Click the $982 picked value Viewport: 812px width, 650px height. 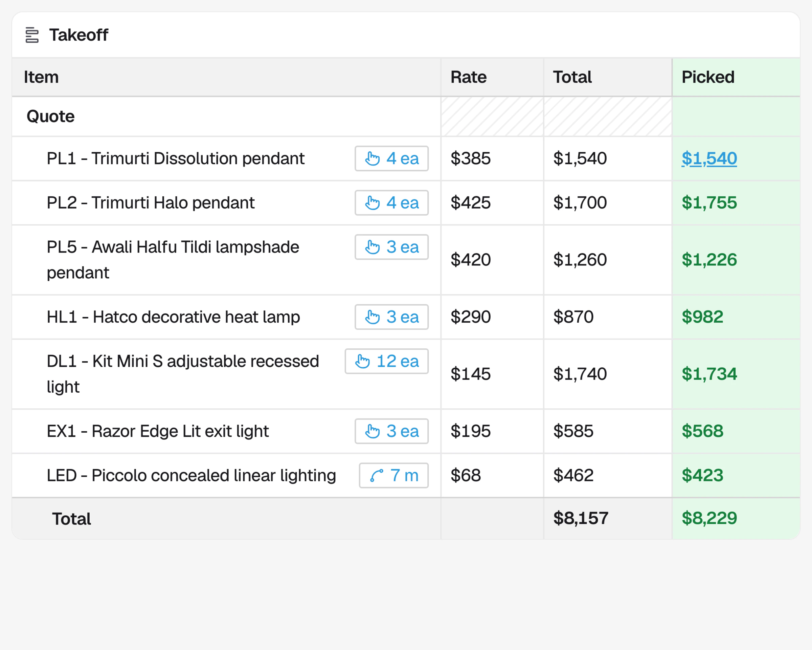click(x=702, y=317)
